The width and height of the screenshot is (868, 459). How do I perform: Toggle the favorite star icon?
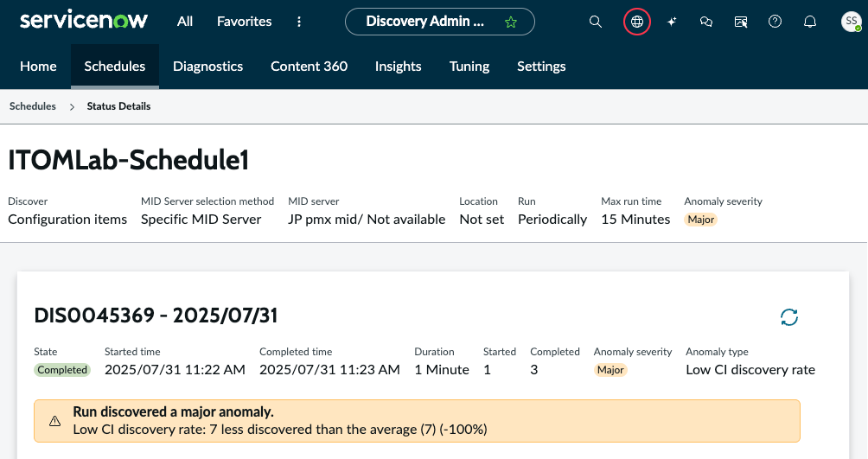(x=510, y=22)
